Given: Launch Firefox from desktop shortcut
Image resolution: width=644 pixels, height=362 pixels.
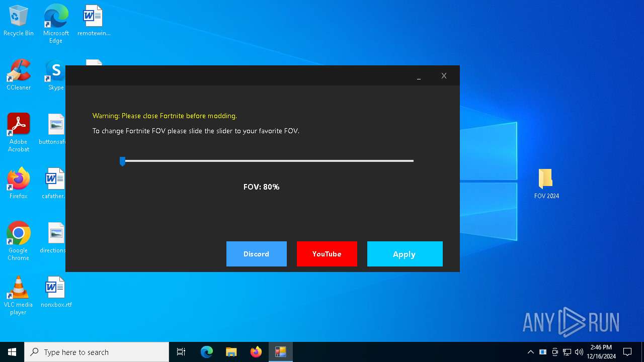Looking at the screenshot, I should pyautogui.click(x=19, y=184).
